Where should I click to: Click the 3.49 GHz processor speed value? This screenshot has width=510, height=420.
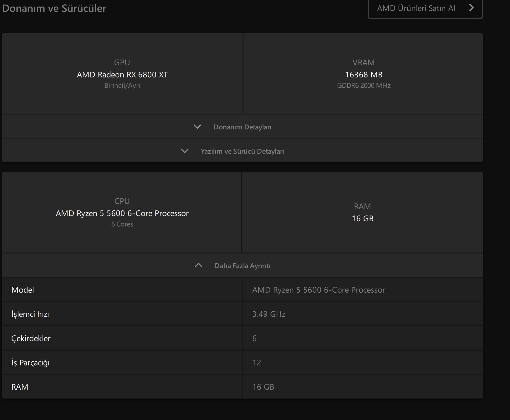269,314
